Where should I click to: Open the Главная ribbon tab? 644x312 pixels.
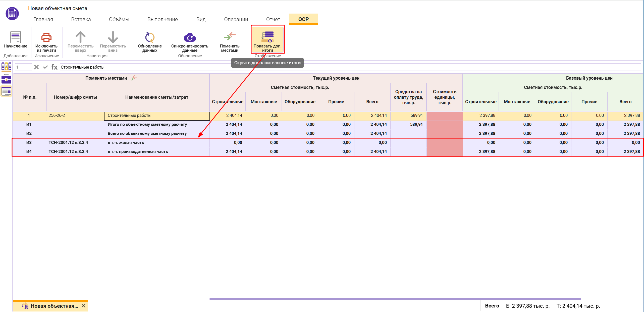click(43, 19)
